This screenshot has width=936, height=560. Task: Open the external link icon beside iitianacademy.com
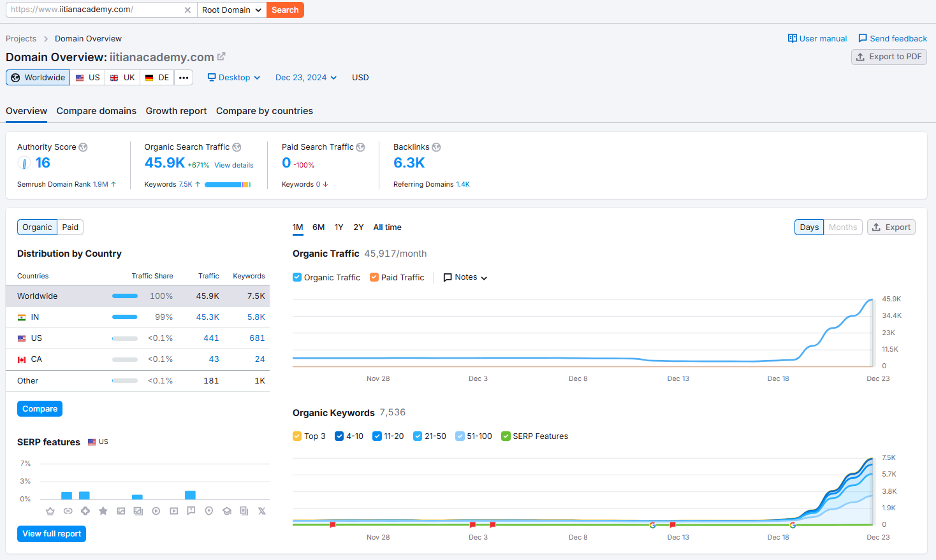221,57
